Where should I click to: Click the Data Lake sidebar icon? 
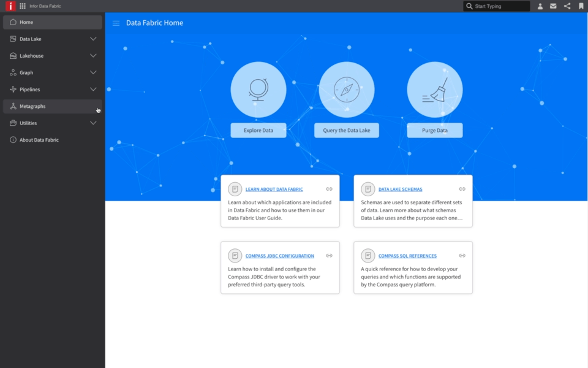[x=13, y=39]
